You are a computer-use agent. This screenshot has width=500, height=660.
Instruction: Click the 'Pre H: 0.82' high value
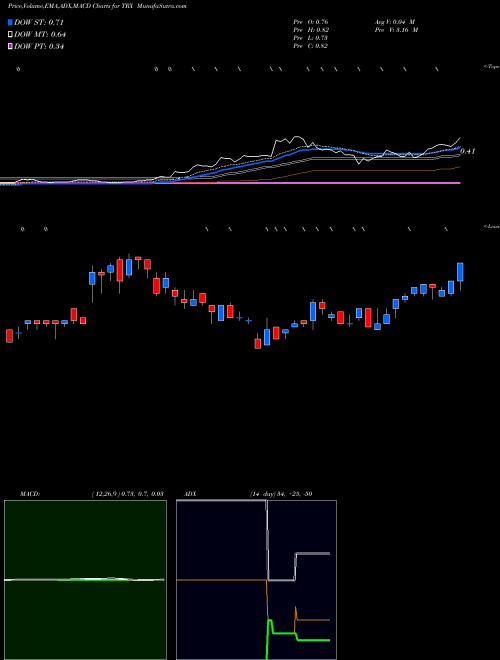(311, 30)
